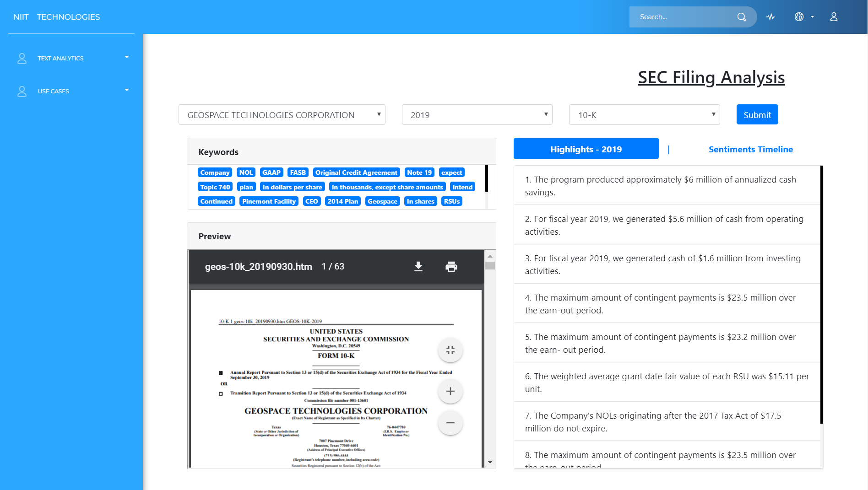Select the NOL keyword chip
868x490 pixels.
[246, 172]
